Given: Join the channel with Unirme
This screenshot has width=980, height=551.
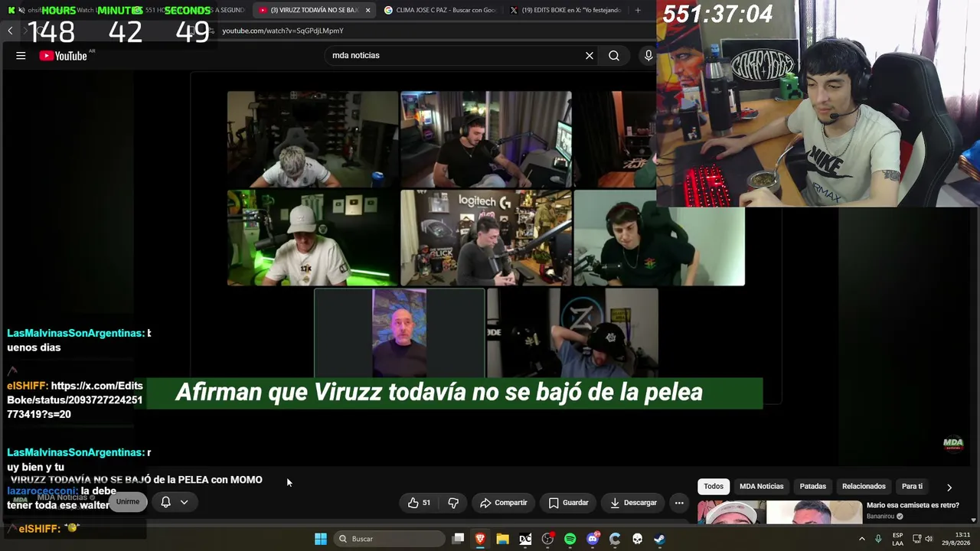Looking at the screenshot, I should (128, 502).
